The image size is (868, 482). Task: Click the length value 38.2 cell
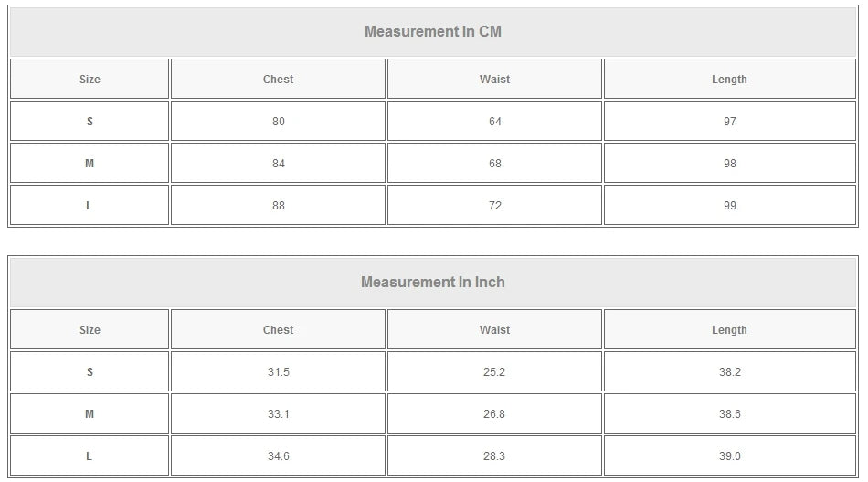click(x=729, y=372)
